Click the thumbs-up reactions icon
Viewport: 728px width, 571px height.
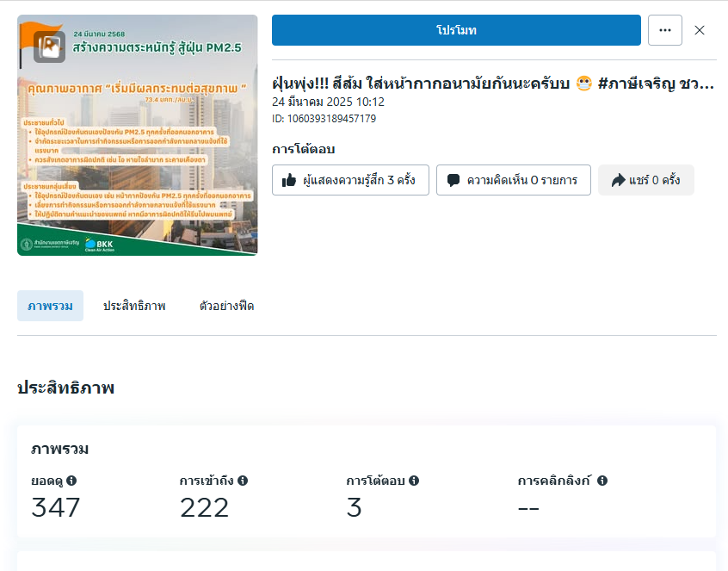(289, 180)
